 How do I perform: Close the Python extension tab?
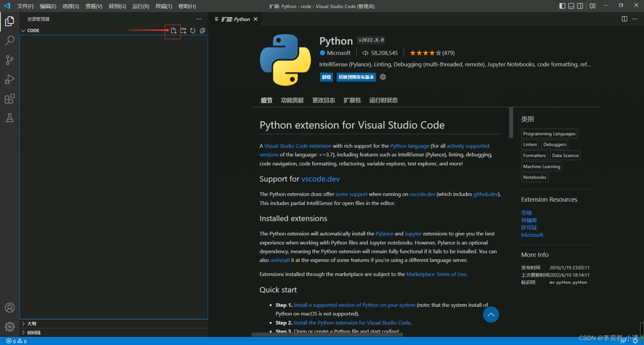pyautogui.click(x=256, y=19)
